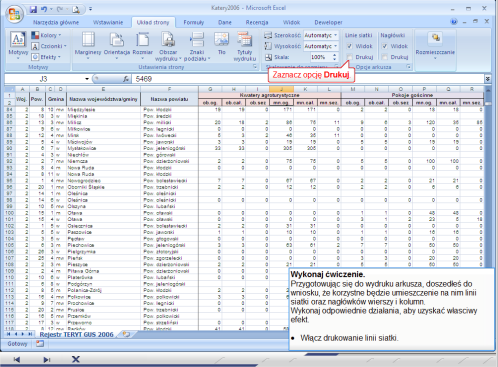Screen dimensions: 498x367
Task: Click the macro record status bar icon
Action: (40, 344)
